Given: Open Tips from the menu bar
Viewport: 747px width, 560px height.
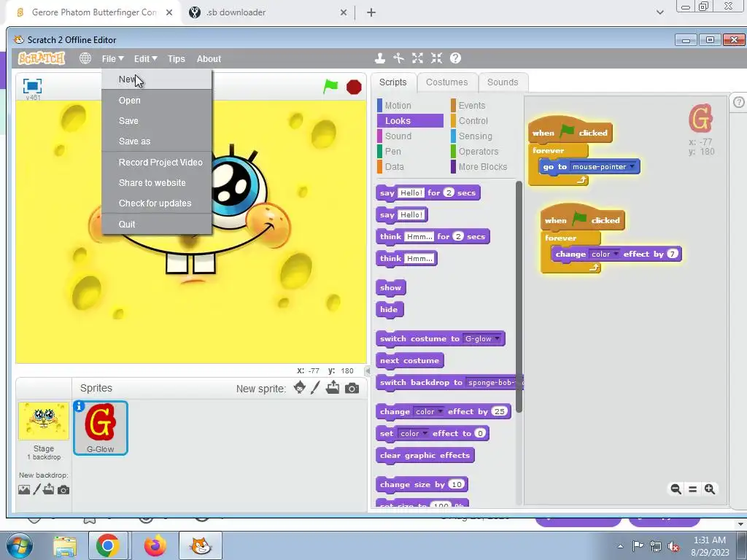Looking at the screenshot, I should coord(177,58).
